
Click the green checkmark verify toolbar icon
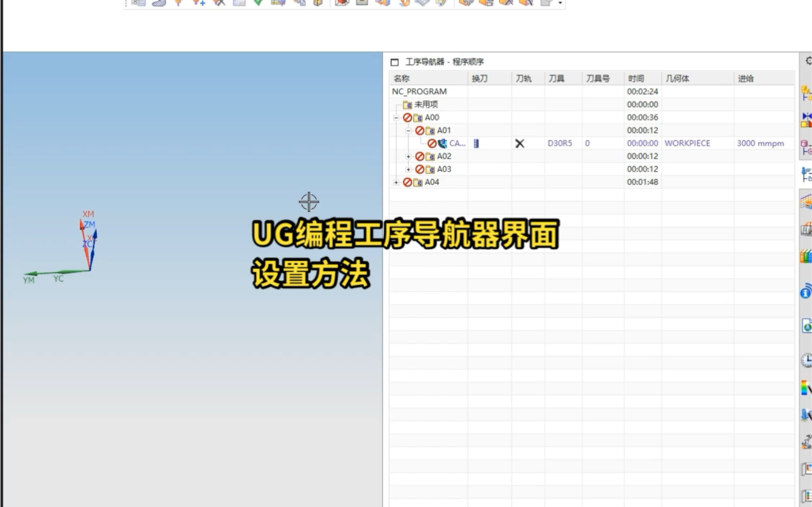(258, 3)
